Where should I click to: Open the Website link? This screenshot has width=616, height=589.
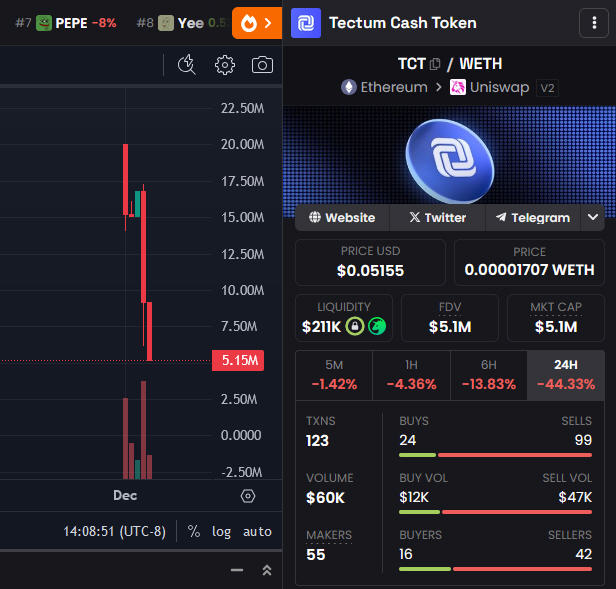point(342,217)
